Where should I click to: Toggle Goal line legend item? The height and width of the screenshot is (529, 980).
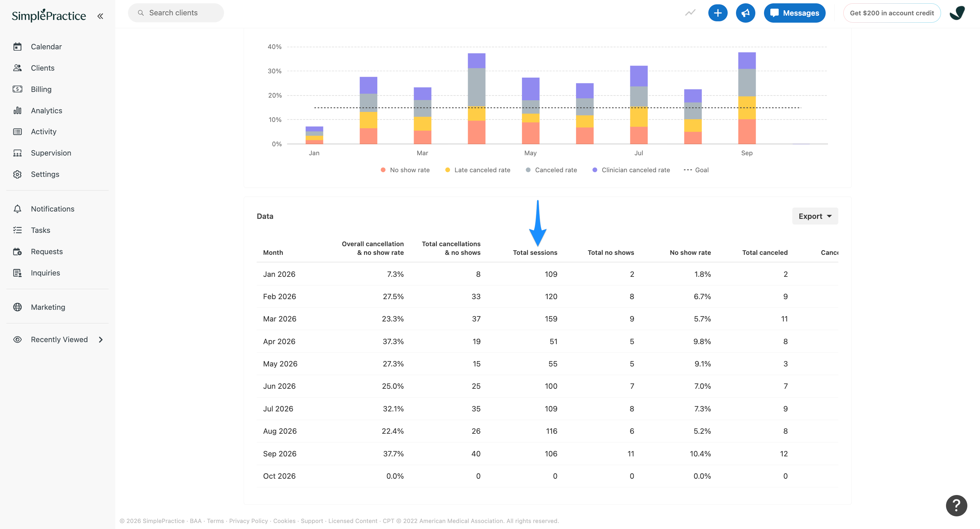[x=696, y=170]
